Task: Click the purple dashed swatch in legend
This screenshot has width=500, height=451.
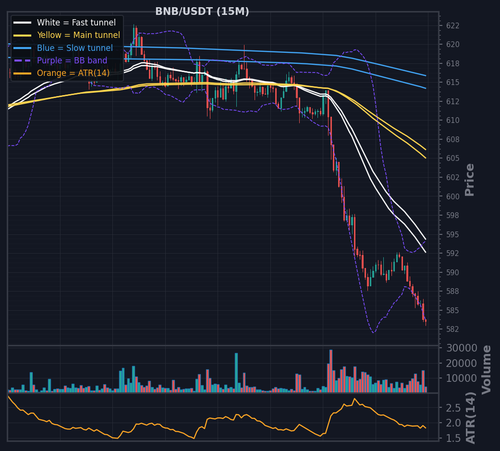Action: [22, 61]
